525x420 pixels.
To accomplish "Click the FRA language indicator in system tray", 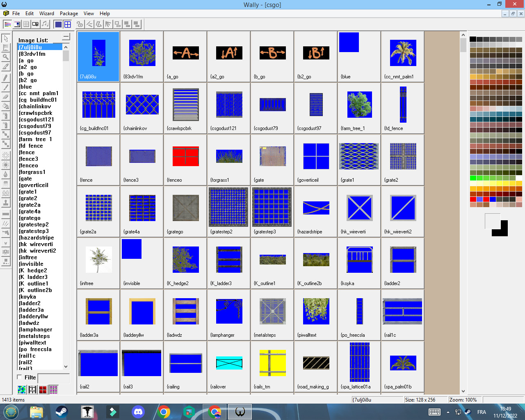I will tap(482, 412).
